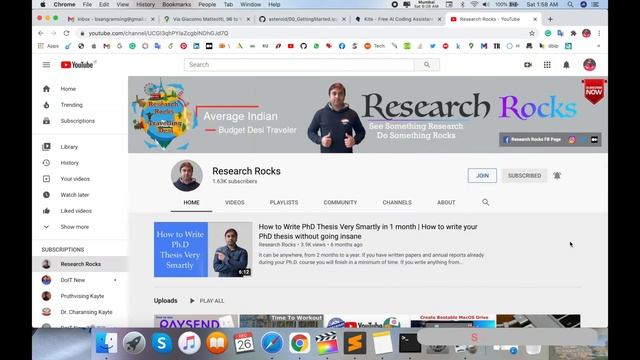This screenshot has height=360, width=640.
Task: Open a new Chrome tab with plus button
Action: [550, 19]
